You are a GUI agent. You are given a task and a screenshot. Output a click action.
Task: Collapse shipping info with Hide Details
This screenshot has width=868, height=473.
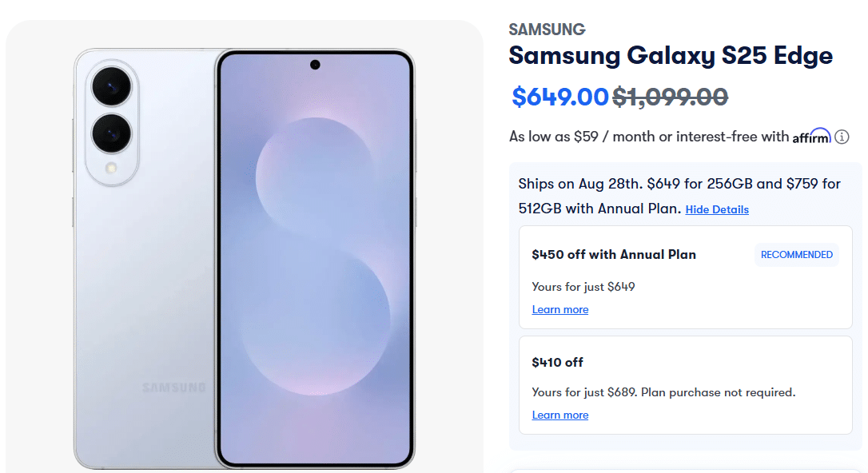[717, 209]
